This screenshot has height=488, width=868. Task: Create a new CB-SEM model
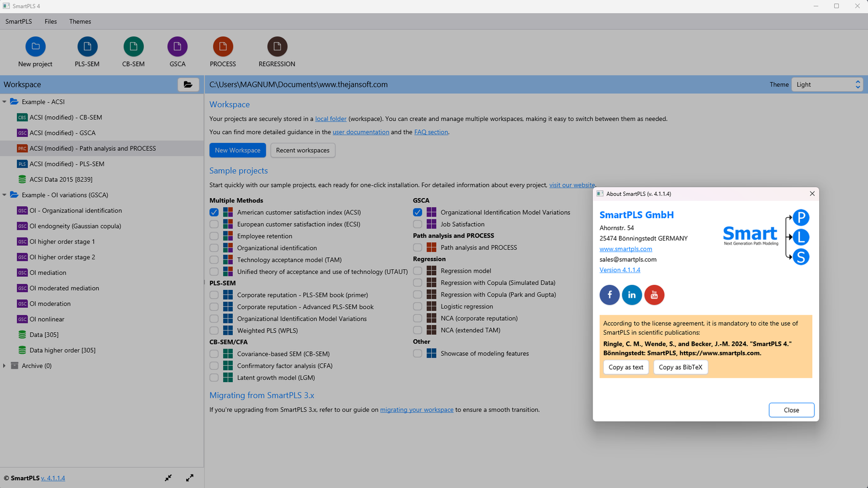[x=133, y=47]
